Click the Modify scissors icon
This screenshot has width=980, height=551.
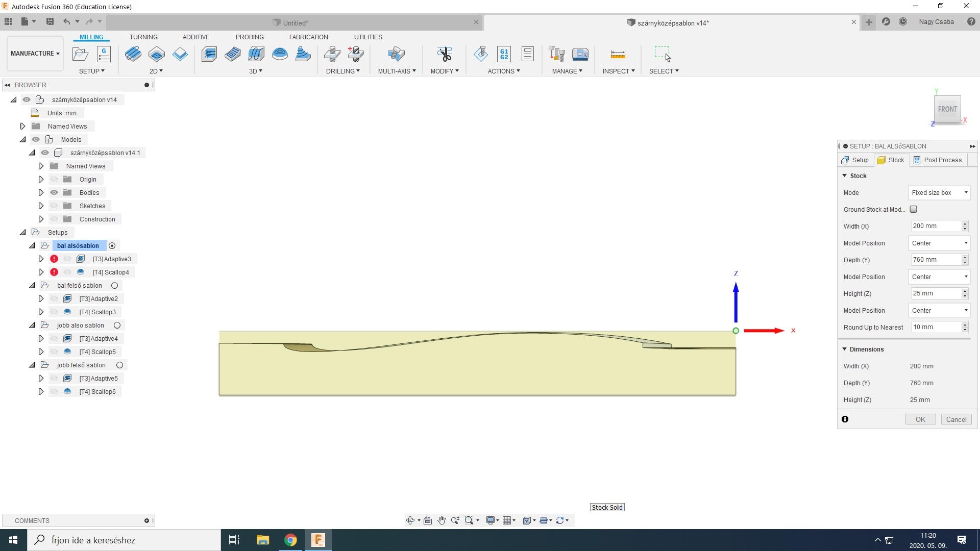(445, 54)
